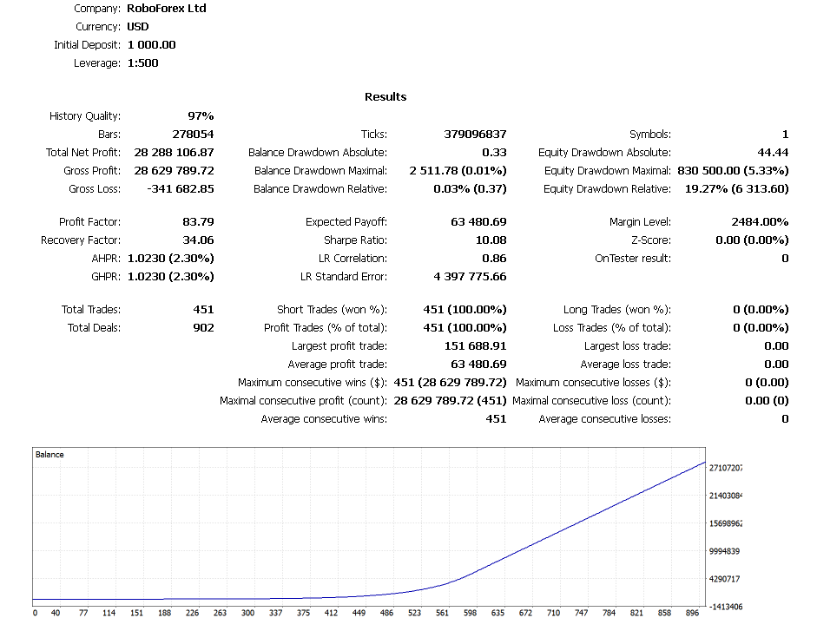Select the History Quality value 97%

[x=201, y=116]
